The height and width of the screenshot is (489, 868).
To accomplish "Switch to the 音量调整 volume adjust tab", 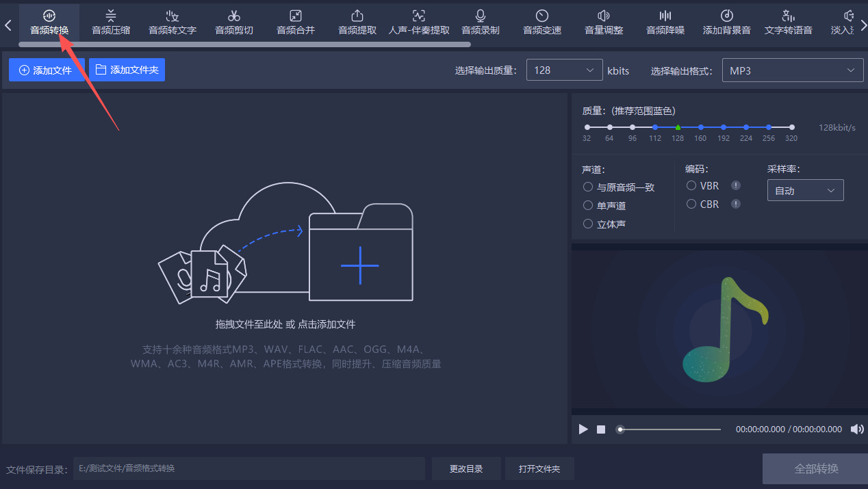I will click(604, 21).
